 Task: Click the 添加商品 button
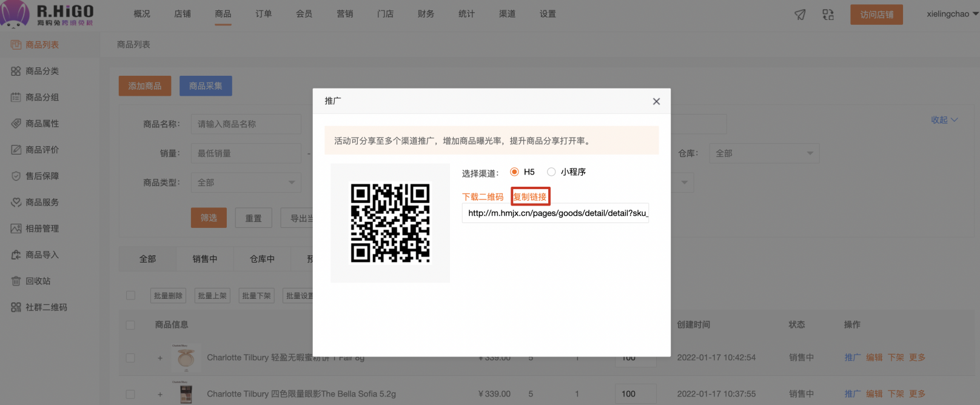pos(145,86)
